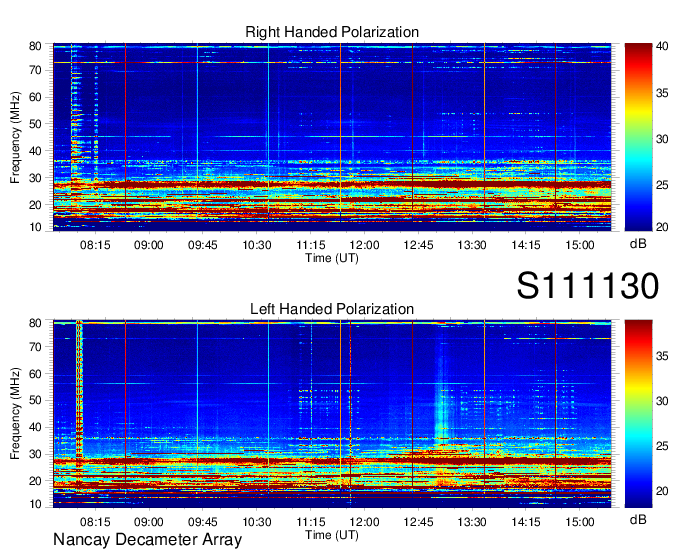Click the top plot's 'Frequency (MHz)' axis label
This screenshot has height=552, width=680.
tap(15, 137)
